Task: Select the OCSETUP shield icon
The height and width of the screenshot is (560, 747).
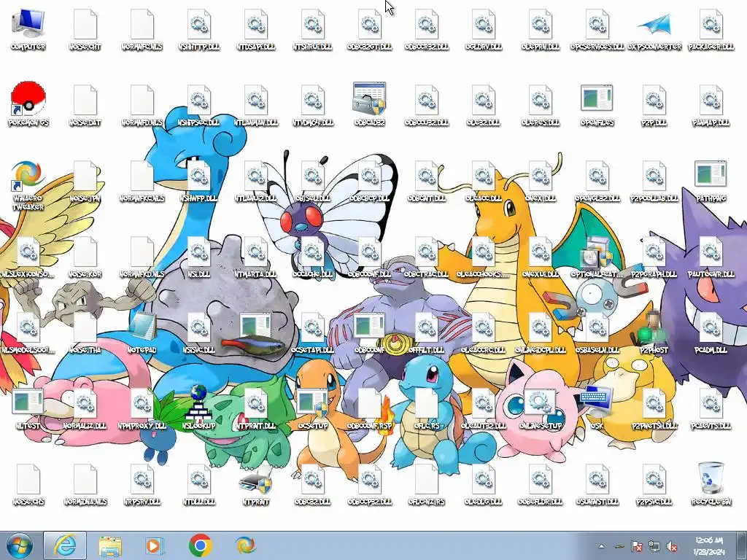Action: pyautogui.click(x=312, y=402)
